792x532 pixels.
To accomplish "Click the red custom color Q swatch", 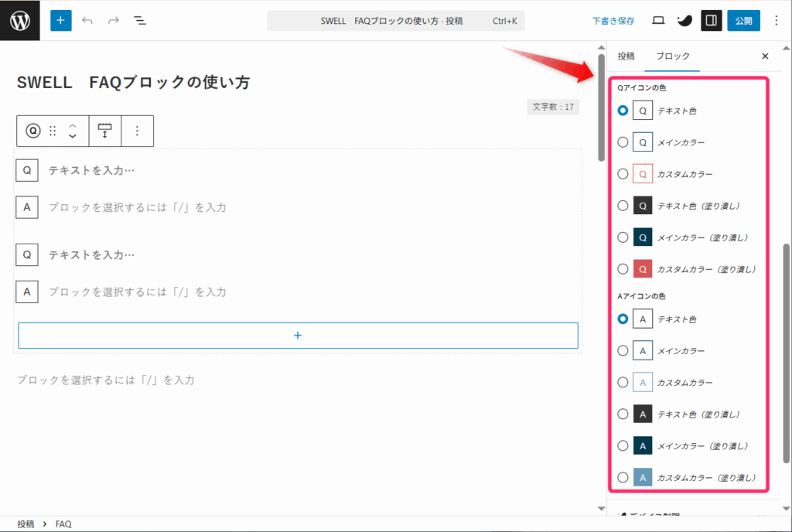I will tap(643, 174).
